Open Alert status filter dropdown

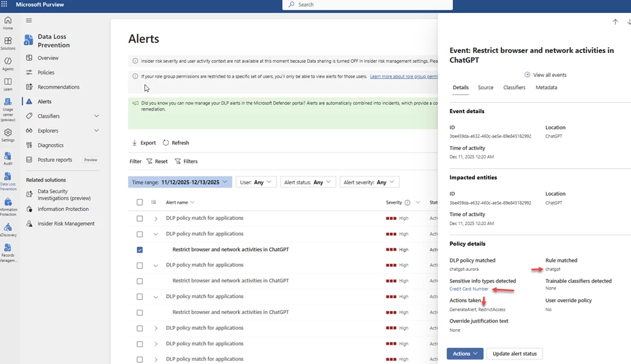click(308, 182)
